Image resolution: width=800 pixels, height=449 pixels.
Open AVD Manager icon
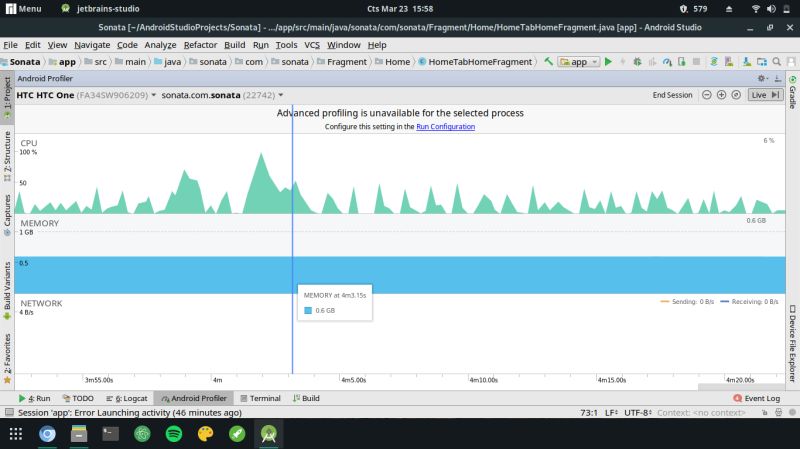click(729, 62)
